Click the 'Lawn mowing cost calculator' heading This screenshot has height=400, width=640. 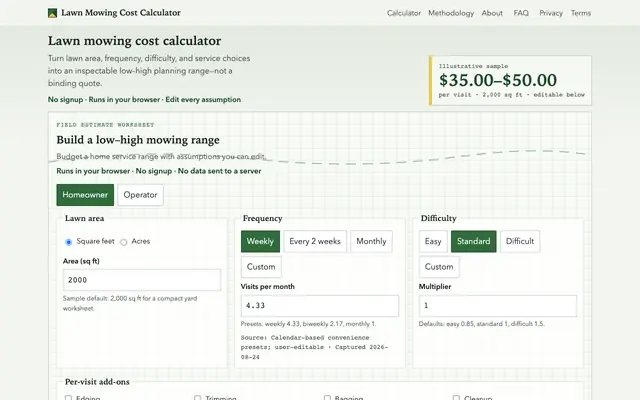[x=134, y=41]
